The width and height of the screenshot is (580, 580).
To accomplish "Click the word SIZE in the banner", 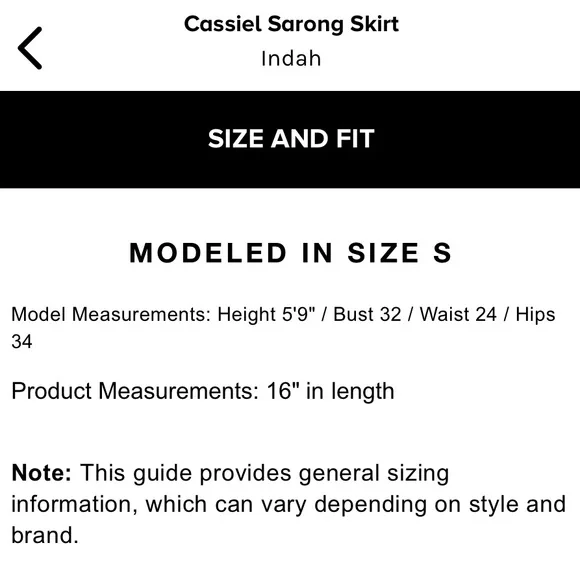I will tap(236, 139).
